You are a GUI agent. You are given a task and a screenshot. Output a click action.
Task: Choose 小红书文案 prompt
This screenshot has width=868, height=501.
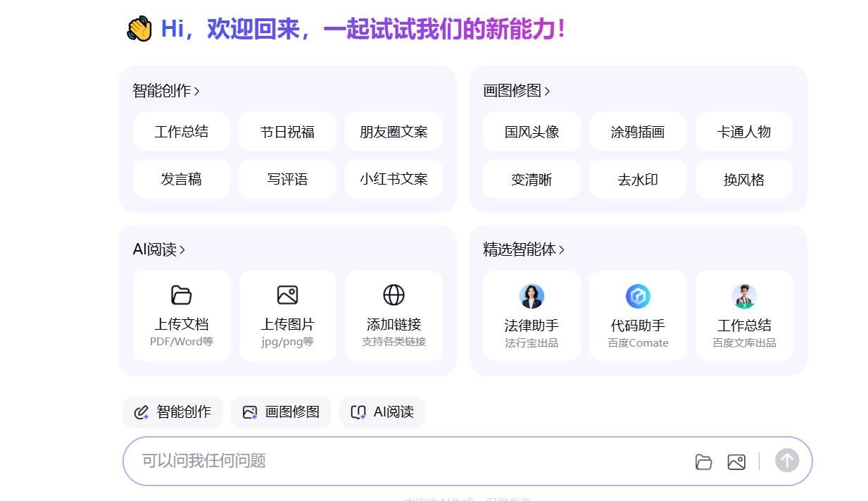394,179
